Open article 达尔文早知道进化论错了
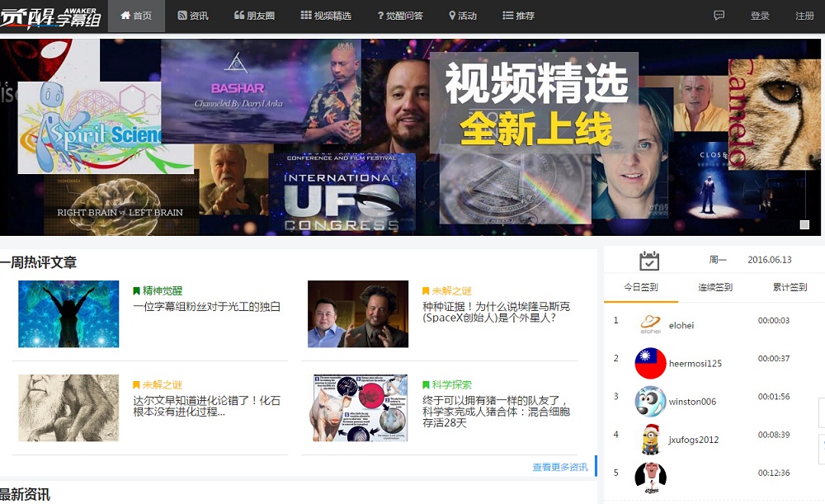The image size is (825, 504). (207, 406)
